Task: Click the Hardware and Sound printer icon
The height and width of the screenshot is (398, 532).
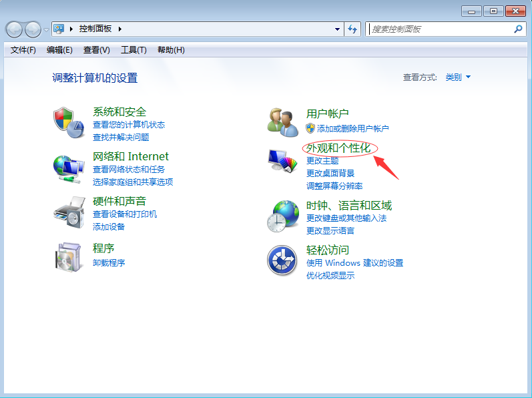Action: click(67, 212)
